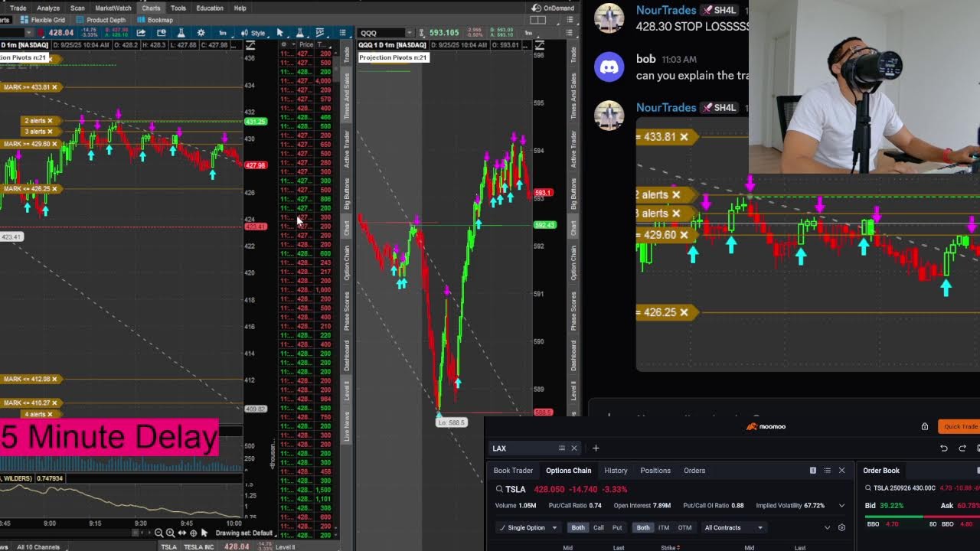Close the Options Chain panel
The image size is (980, 551).
[x=841, y=471]
